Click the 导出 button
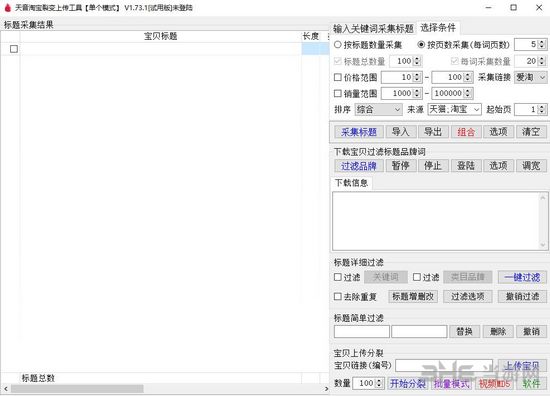 tap(433, 132)
